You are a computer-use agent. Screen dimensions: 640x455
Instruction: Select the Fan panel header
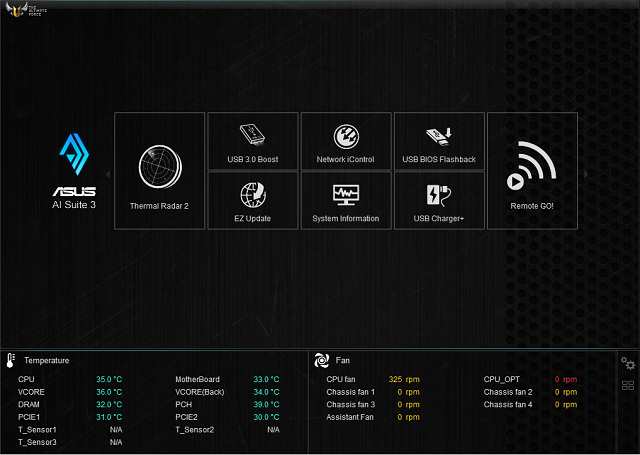342,360
